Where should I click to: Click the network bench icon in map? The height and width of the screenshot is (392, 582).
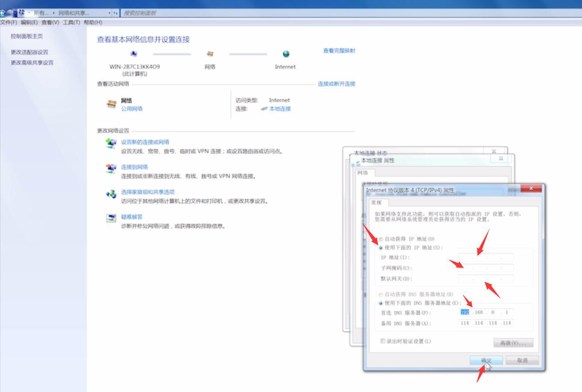210,54
